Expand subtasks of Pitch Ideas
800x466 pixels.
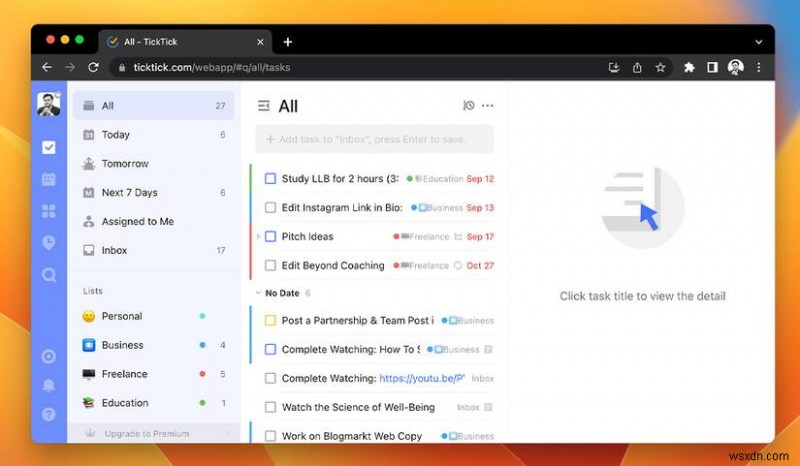(258, 236)
